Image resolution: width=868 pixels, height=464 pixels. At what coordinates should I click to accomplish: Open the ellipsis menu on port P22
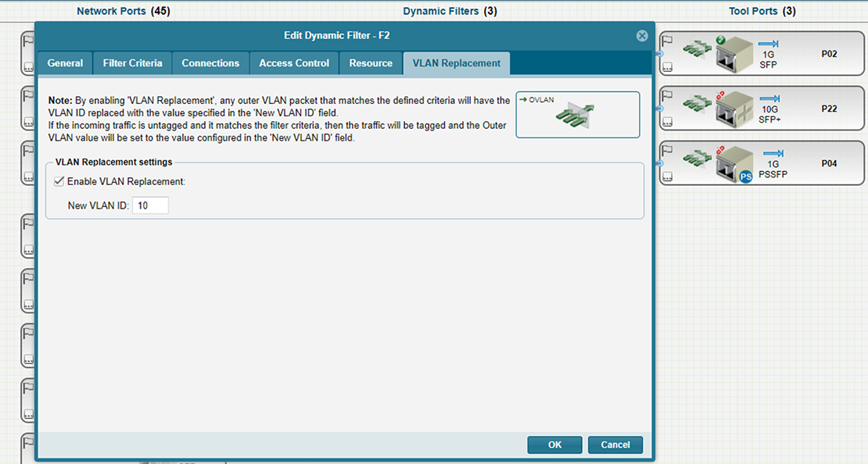(669, 68)
